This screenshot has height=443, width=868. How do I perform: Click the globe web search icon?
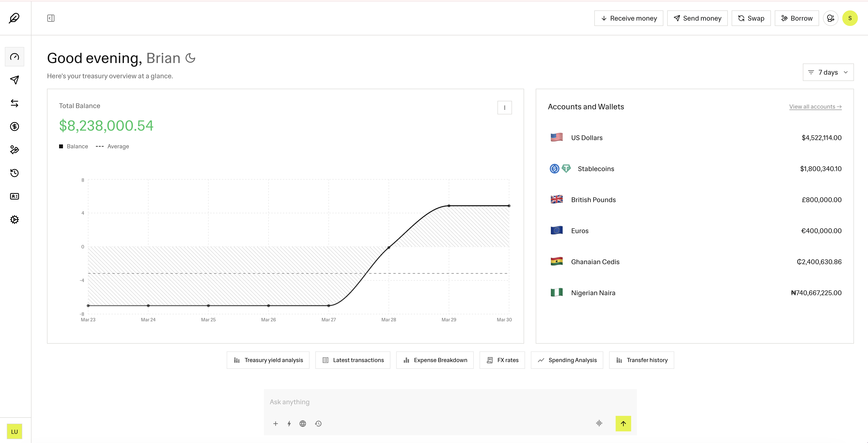pyautogui.click(x=302, y=423)
